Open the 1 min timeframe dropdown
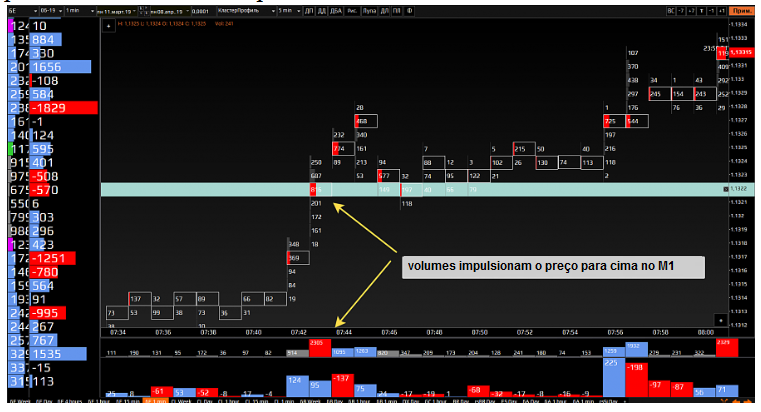 tap(75, 9)
